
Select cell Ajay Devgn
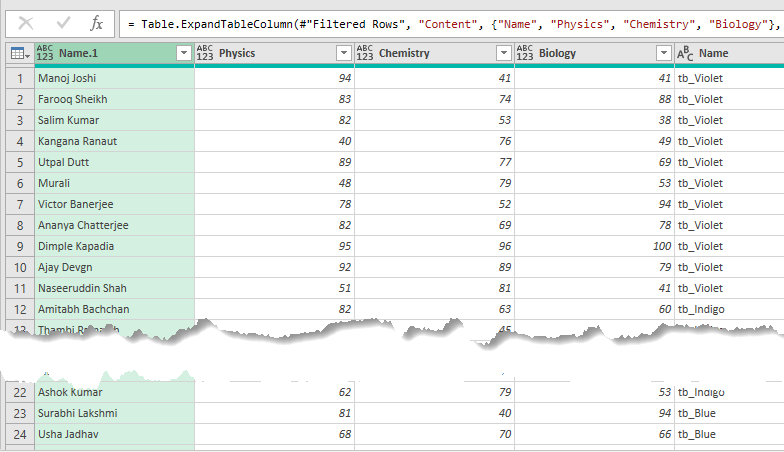coord(114,267)
